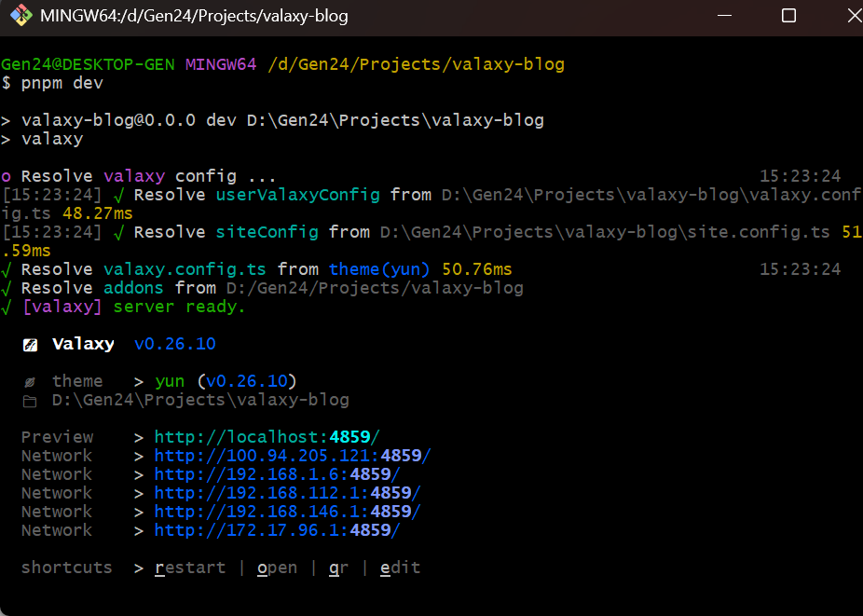Click the project path below the theme line

click(x=200, y=400)
